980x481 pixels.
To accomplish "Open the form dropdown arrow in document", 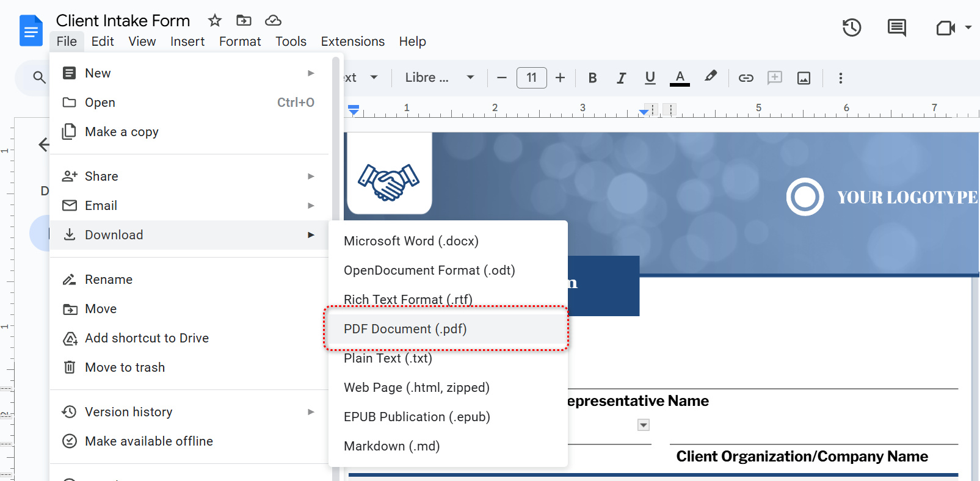I will [643, 425].
